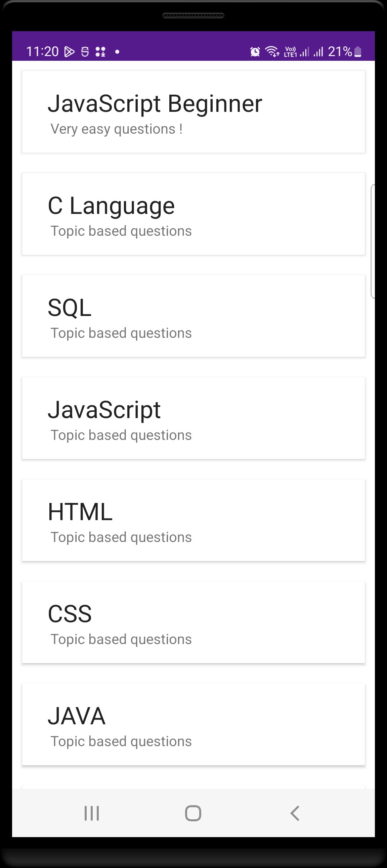Open the JavaScript Beginner quiz card

click(193, 112)
